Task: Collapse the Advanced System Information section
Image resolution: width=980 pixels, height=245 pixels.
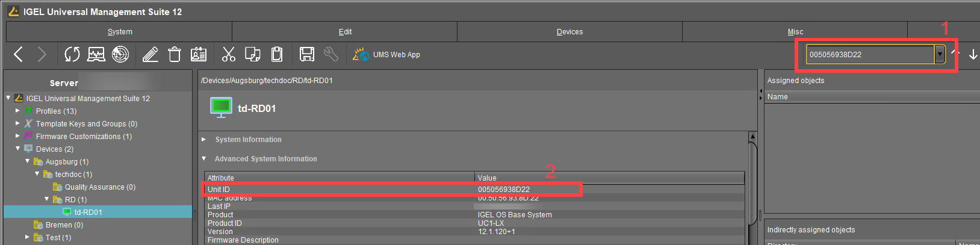Action: pos(204,159)
